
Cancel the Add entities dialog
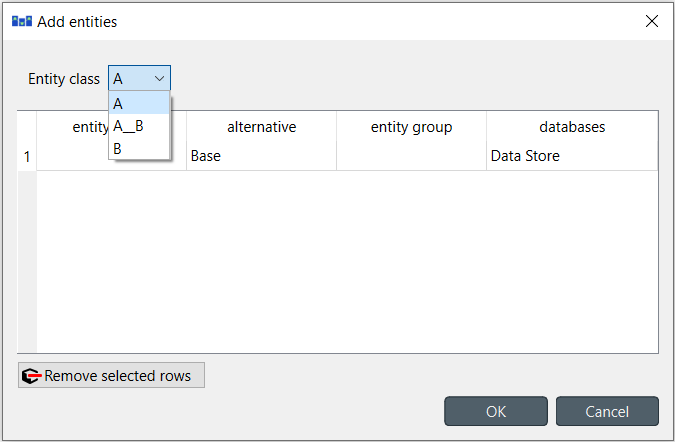(x=607, y=411)
